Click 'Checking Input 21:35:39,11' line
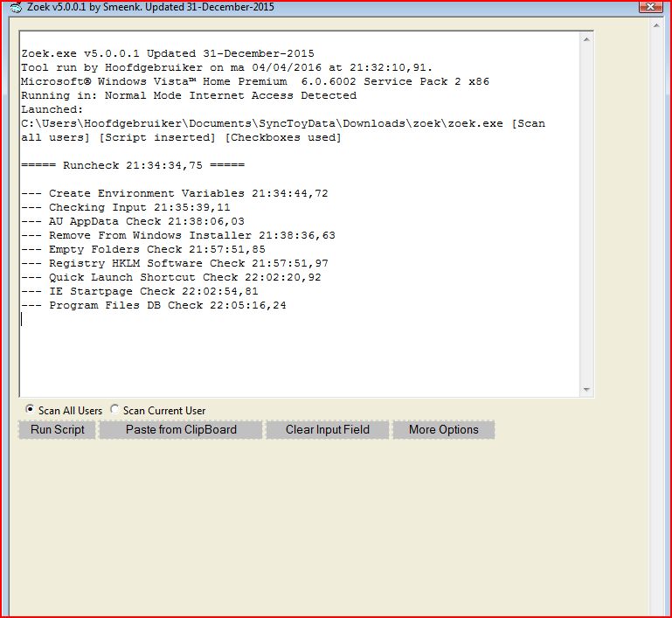This screenshot has width=672, height=618. 126,207
